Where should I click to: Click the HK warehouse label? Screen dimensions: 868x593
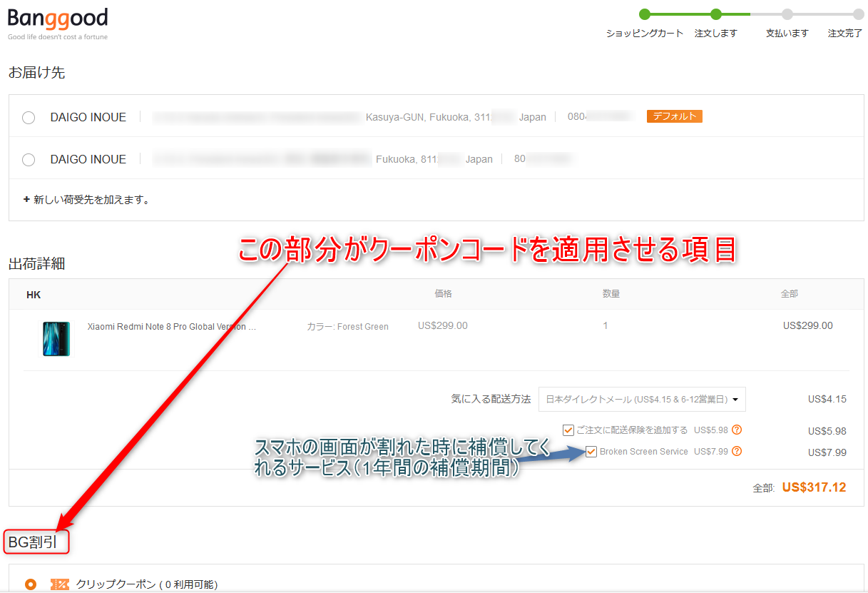click(x=34, y=295)
